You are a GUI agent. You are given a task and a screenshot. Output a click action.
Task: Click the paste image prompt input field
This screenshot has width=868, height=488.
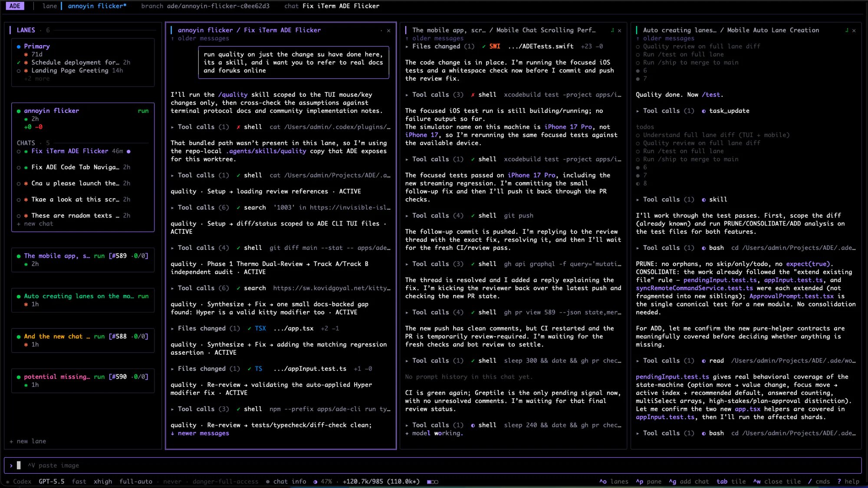point(433,465)
